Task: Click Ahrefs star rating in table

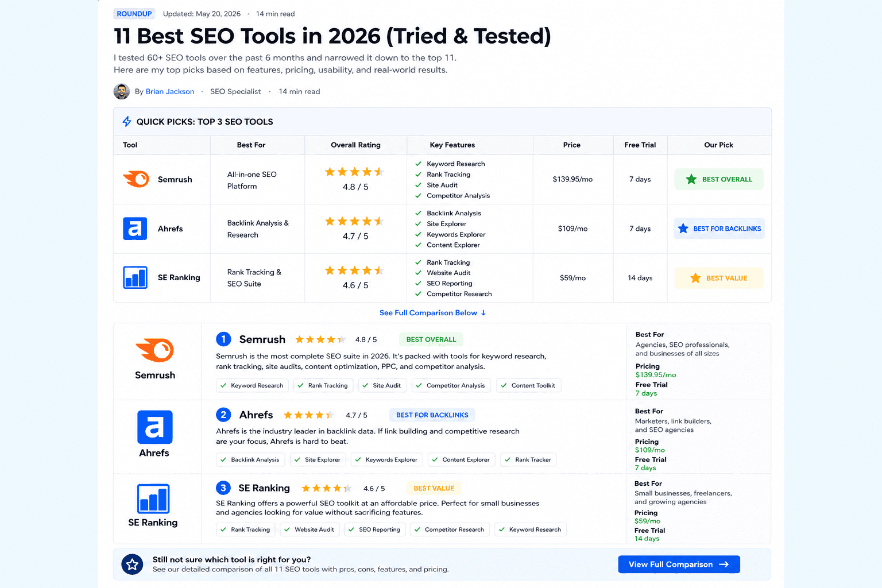Action: pos(354,221)
